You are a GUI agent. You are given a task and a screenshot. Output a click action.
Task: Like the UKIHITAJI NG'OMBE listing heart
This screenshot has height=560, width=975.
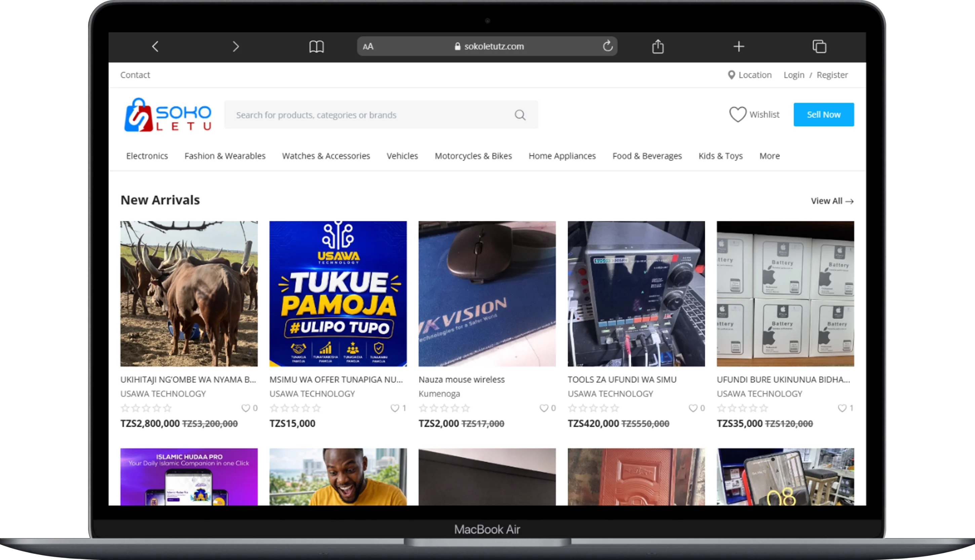tap(245, 408)
